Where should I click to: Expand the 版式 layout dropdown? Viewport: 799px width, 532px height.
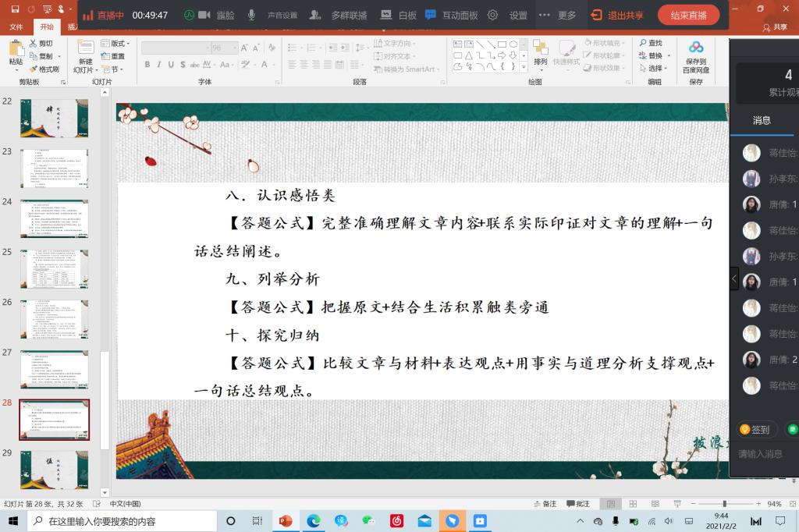120,44
